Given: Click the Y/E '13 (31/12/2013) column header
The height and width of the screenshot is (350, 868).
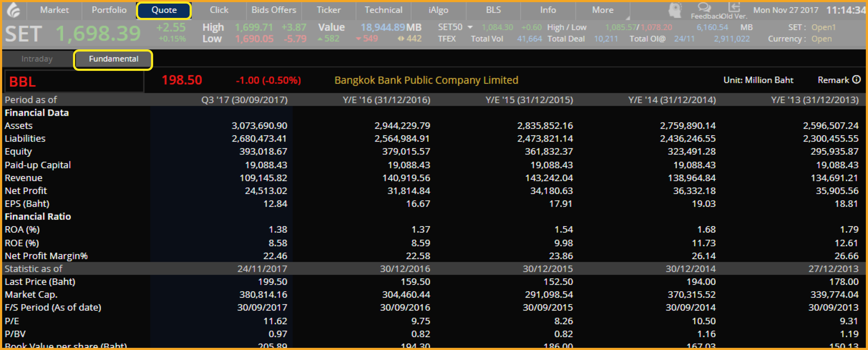Looking at the screenshot, I should (815, 99).
